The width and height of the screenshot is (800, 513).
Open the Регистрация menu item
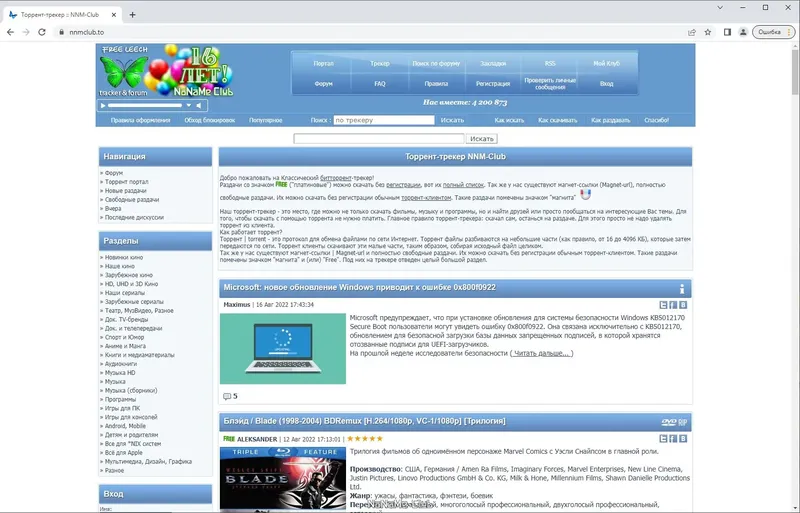(x=493, y=84)
